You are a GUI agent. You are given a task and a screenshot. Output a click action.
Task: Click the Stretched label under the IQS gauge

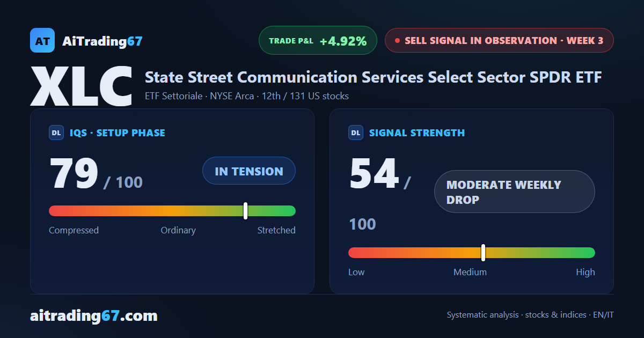(276, 230)
